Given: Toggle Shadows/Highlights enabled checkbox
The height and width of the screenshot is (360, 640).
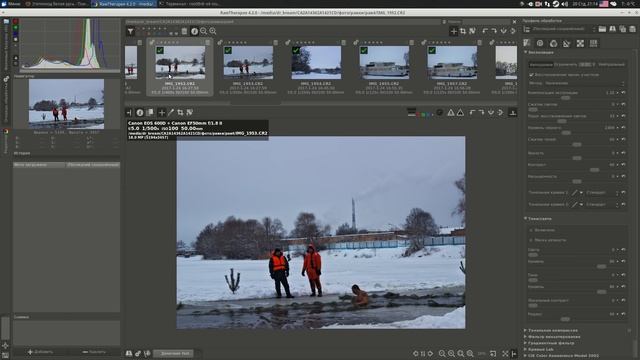Looking at the screenshot, I should click(531, 230).
